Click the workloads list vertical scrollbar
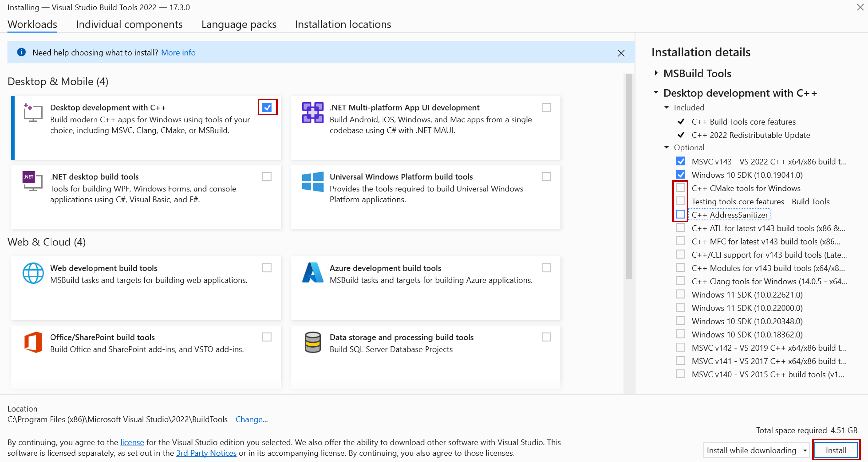Viewport: 868px width, 462px height. (629, 177)
